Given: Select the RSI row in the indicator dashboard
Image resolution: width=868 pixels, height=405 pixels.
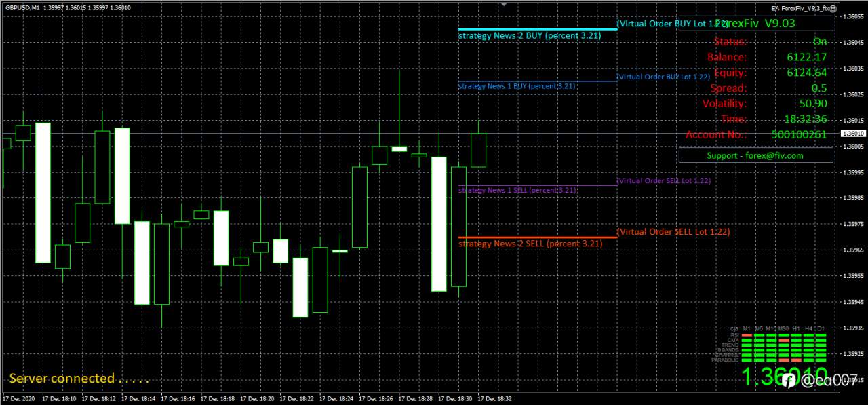Looking at the screenshot, I should coord(734,334).
